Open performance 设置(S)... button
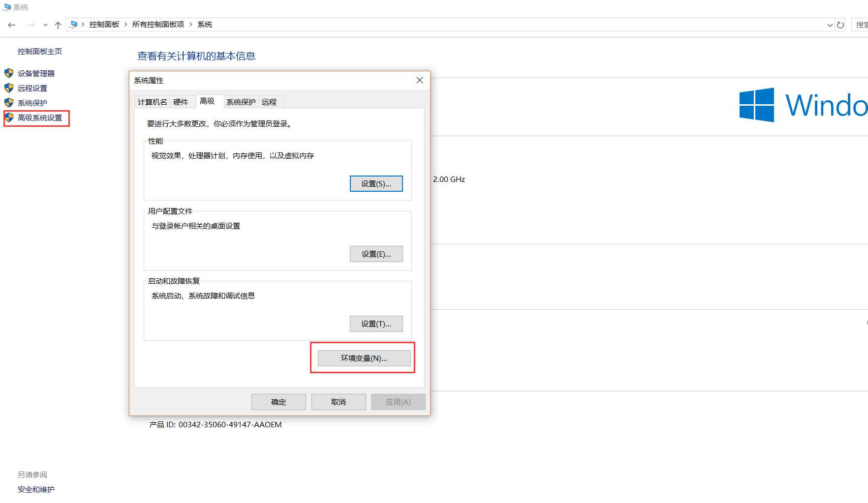 (376, 184)
